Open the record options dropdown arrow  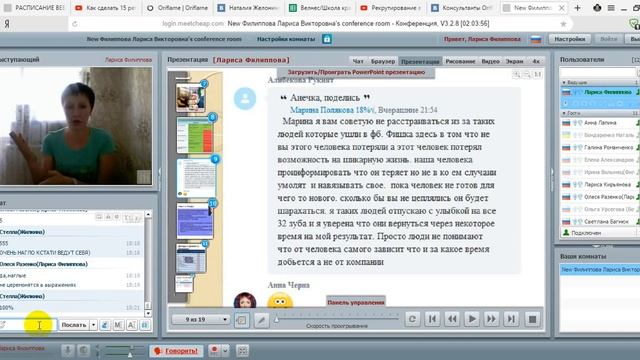225,351
